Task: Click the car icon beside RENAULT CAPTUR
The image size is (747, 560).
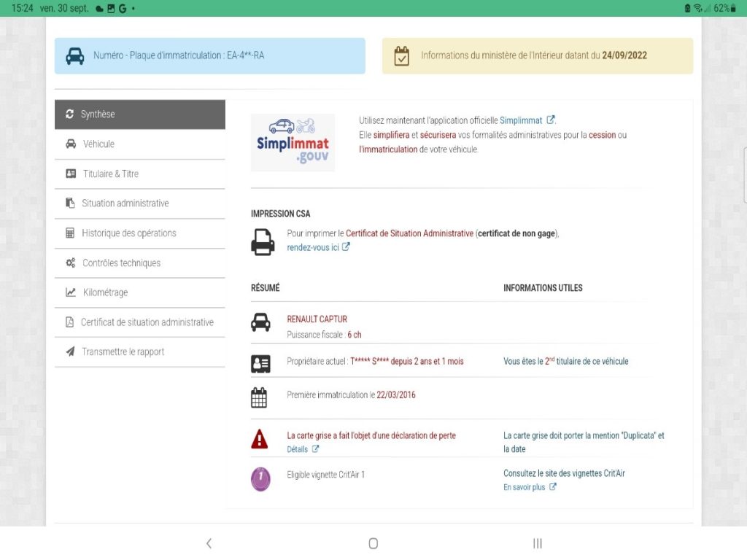Action: pos(260,322)
